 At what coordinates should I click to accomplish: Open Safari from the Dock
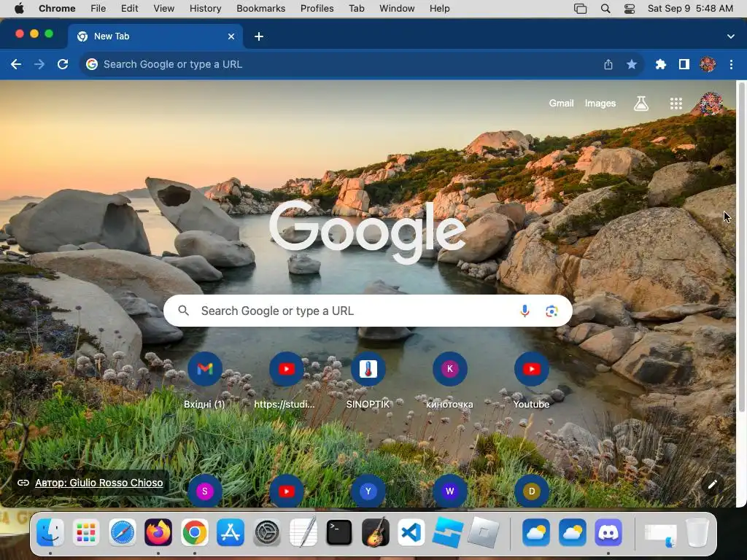[x=123, y=532]
